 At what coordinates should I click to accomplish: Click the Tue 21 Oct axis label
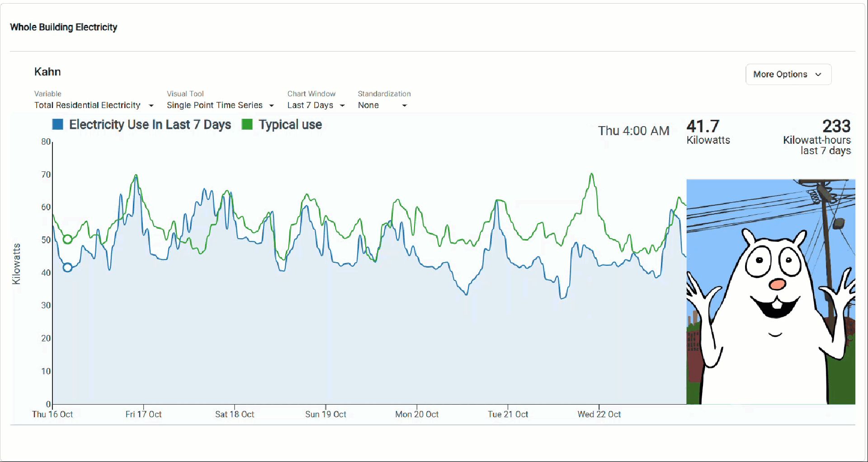(x=508, y=414)
